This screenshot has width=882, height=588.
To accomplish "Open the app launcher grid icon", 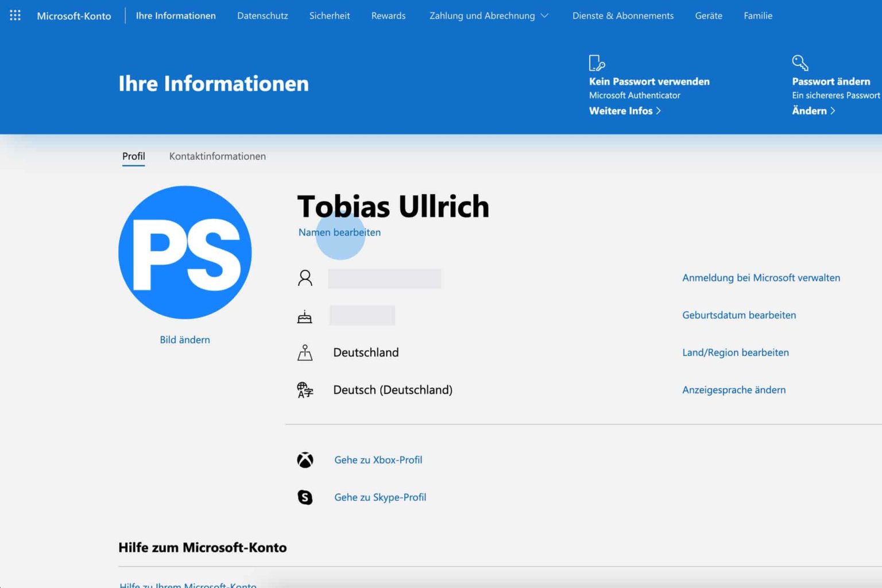I will pos(14,15).
